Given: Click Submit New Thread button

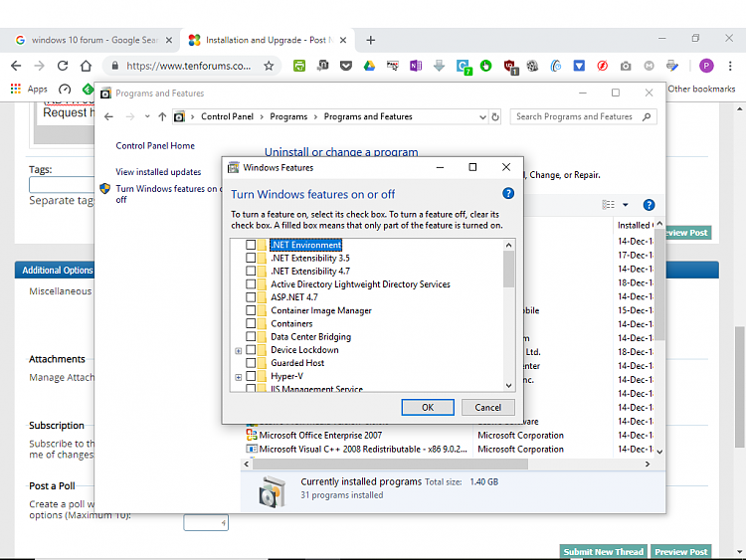Looking at the screenshot, I should 604,552.
